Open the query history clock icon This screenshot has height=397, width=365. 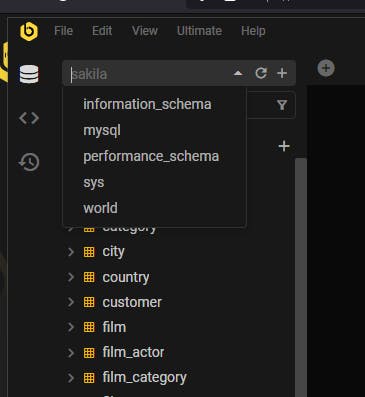pos(29,162)
